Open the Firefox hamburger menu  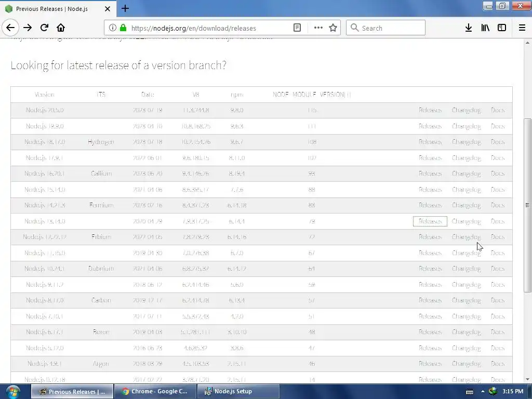[x=522, y=28]
